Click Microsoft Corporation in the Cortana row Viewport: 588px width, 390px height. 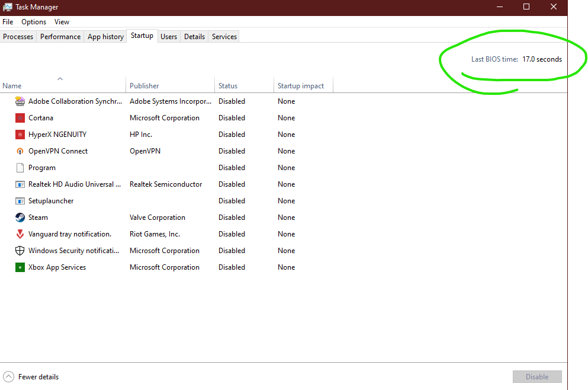(x=165, y=118)
